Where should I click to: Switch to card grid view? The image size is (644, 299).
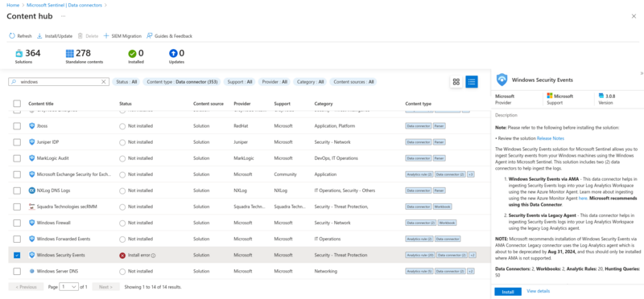point(456,82)
